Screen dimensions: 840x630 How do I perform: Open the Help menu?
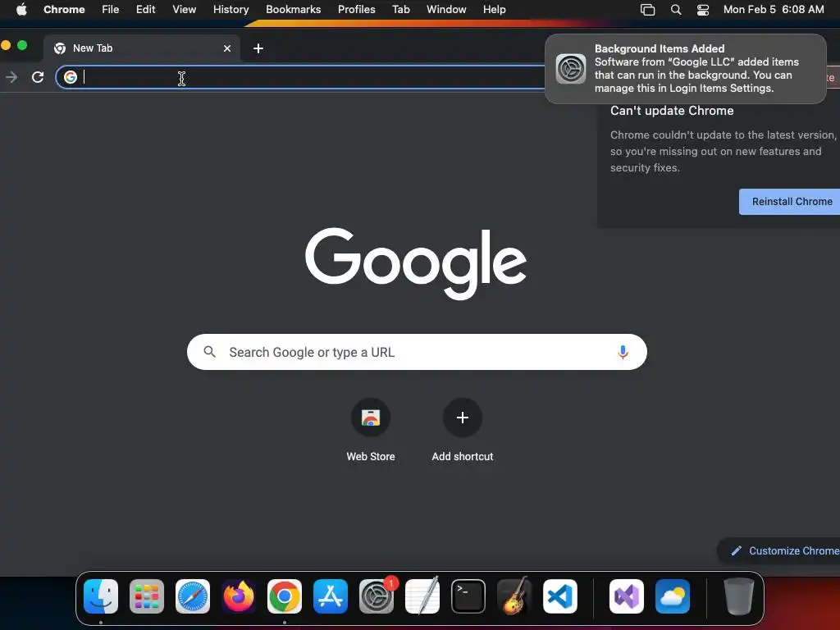pos(494,10)
